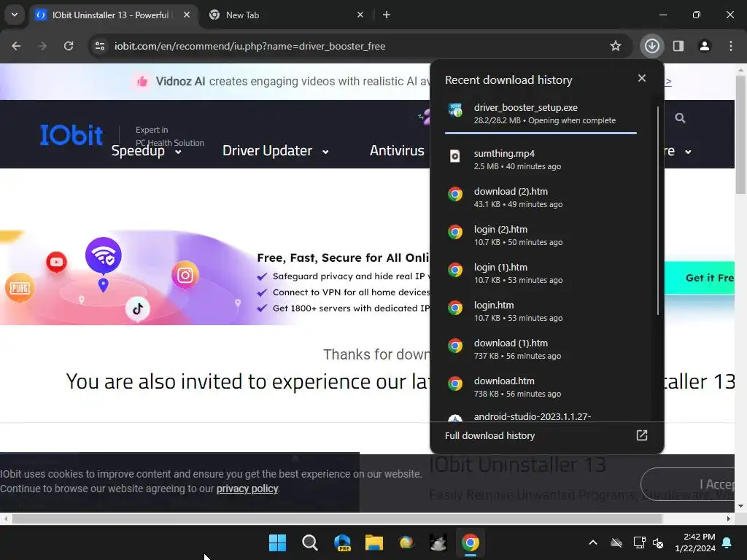This screenshot has height=560, width=747.
Task: Click the page horizontal scrollbar thumb
Action: pos(337,518)
